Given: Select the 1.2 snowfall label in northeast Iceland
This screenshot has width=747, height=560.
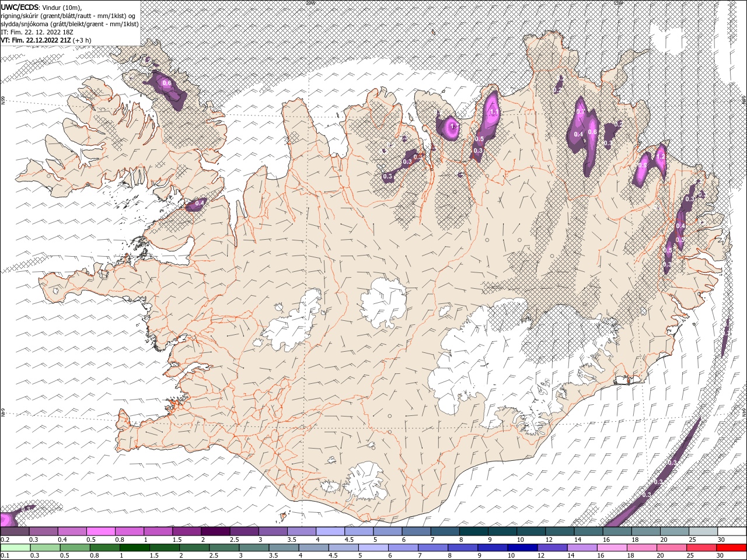Looking at the screenshot, I should (661, 156).
